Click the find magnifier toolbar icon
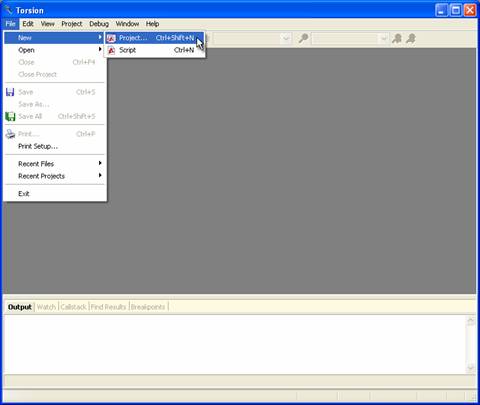Screen dimensions: 480x405 click(x=303, y=38)
